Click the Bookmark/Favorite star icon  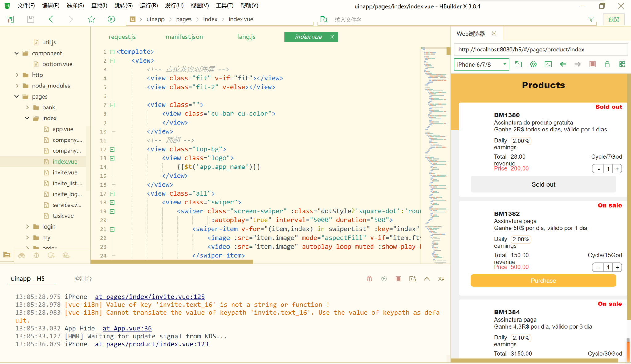click(x=92, y=19)
